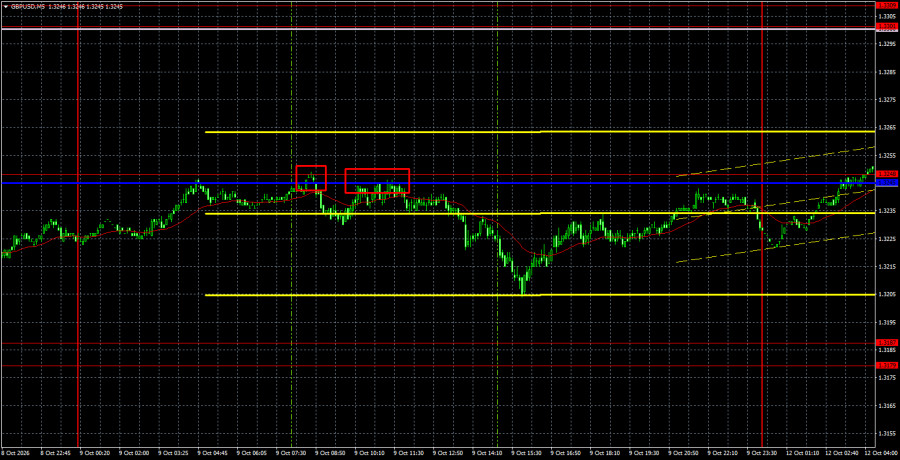Click the 9 Oct 04:45 time label
Image resolution: width=900 pixels, height=460 pixels.
tap(213, 453)
